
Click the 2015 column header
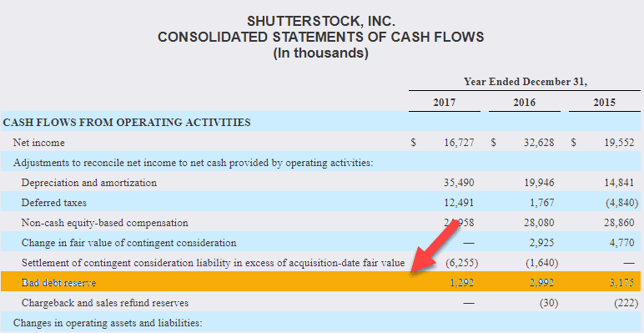click(x=604, y=103)
